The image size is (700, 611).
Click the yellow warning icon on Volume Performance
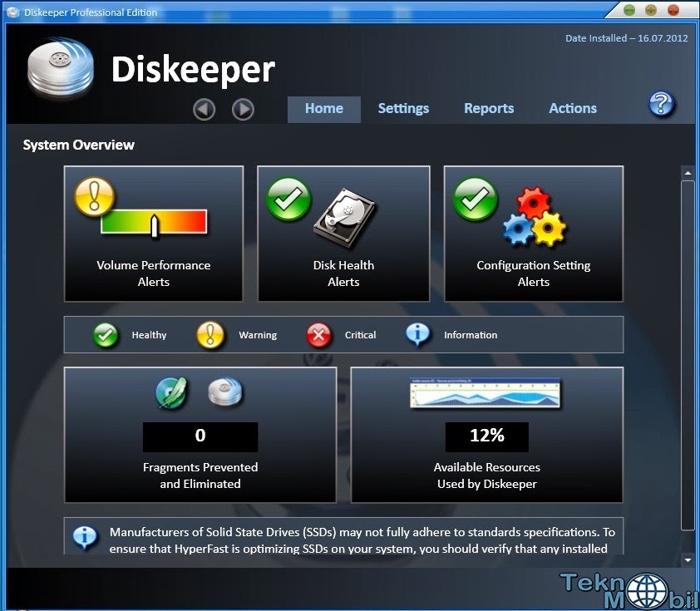tap(95, 197)
